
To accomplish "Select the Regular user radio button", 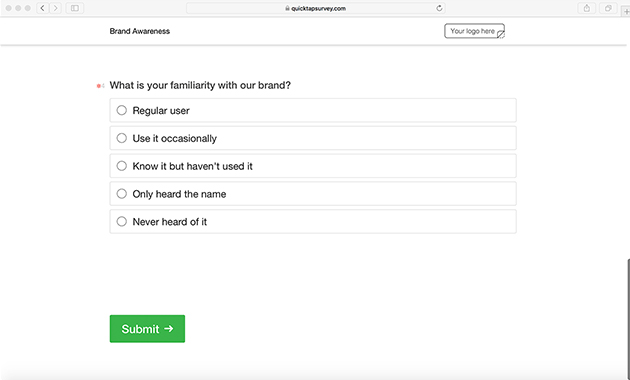I will click(121, 110).
